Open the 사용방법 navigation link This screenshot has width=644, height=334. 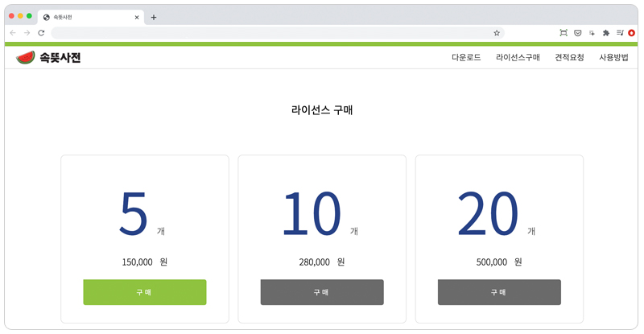613,57
